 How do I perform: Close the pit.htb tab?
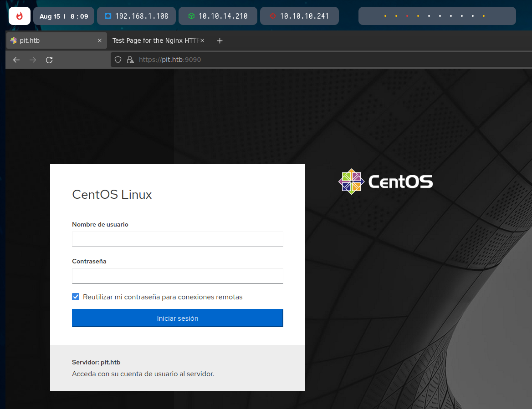tap(100, 40)
